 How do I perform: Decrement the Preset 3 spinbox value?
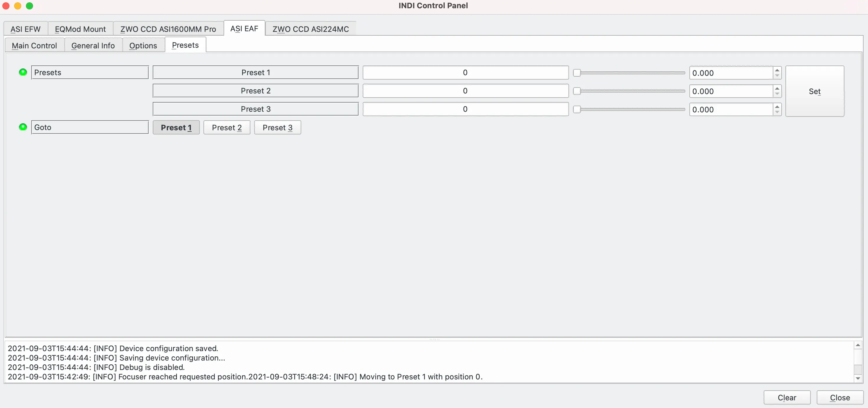coord(777,112)
